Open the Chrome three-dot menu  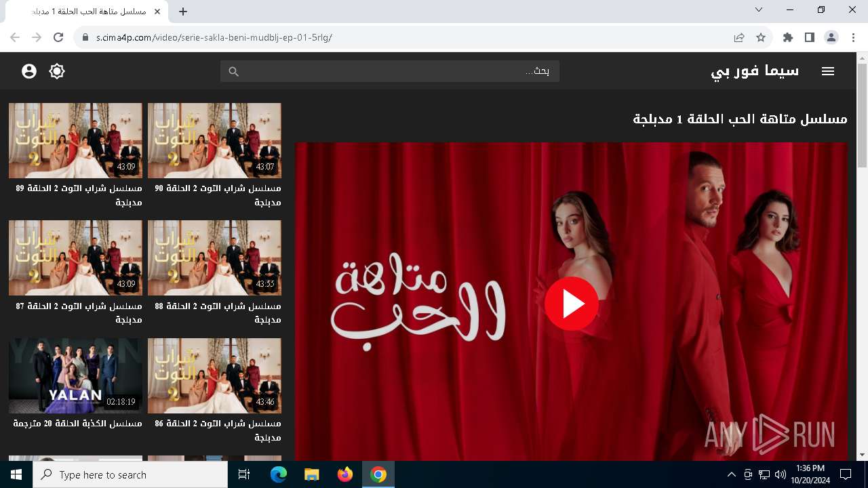click(x=853, y=37)
